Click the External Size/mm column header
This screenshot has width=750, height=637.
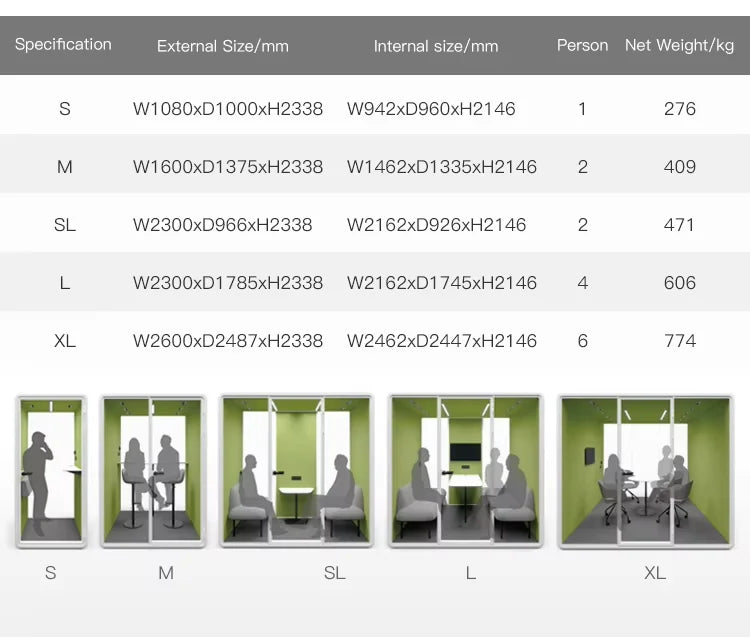pyautogui.click(x=223, y=46)
